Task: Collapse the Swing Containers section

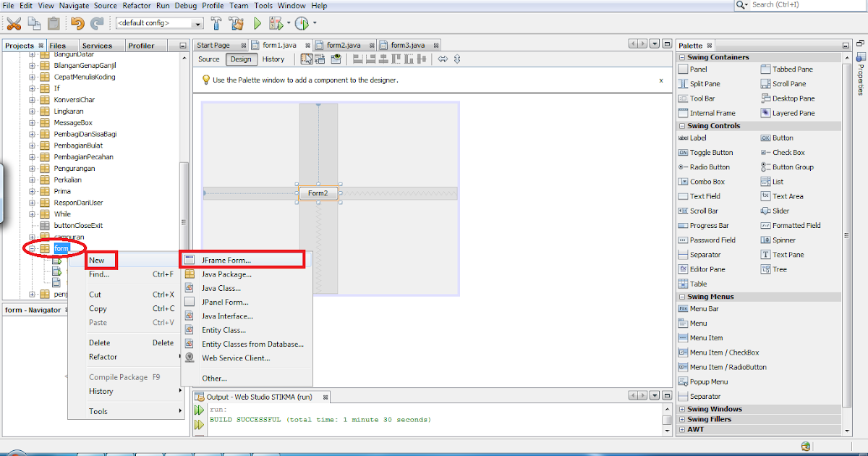Action: pyautogui.click(x=681, y=56)
